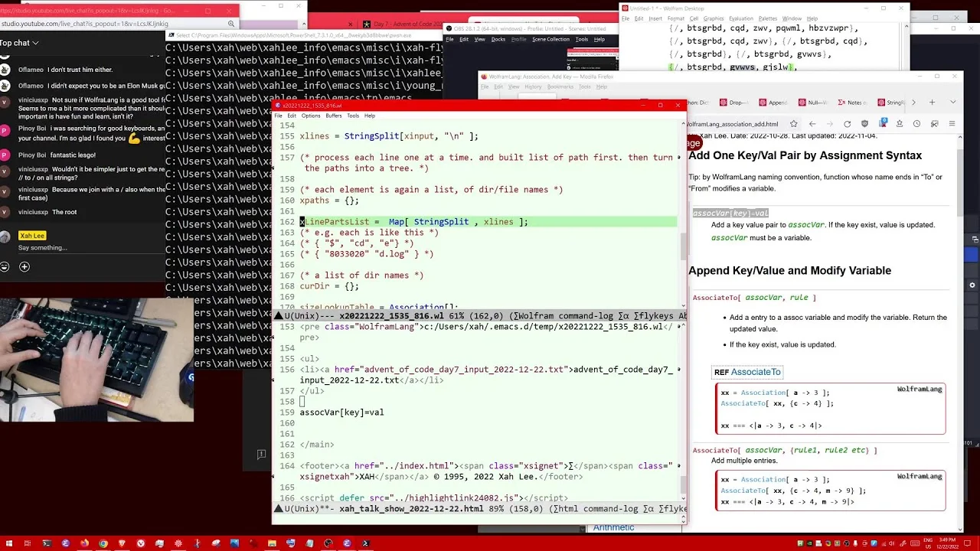Show more tabs with the tab-overflow arrow
The height and width of the screenshot is (551, 980).
[x=913, y=102]
